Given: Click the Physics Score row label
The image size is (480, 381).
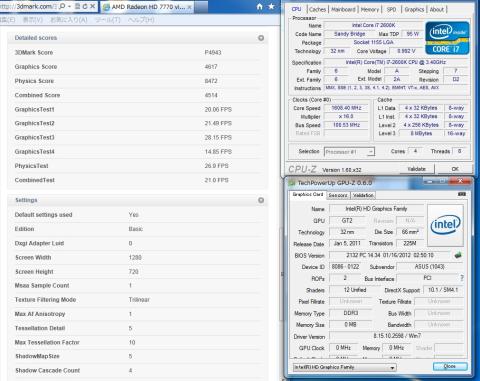Looking at the screenshot, I should click(x=34, y=81).
